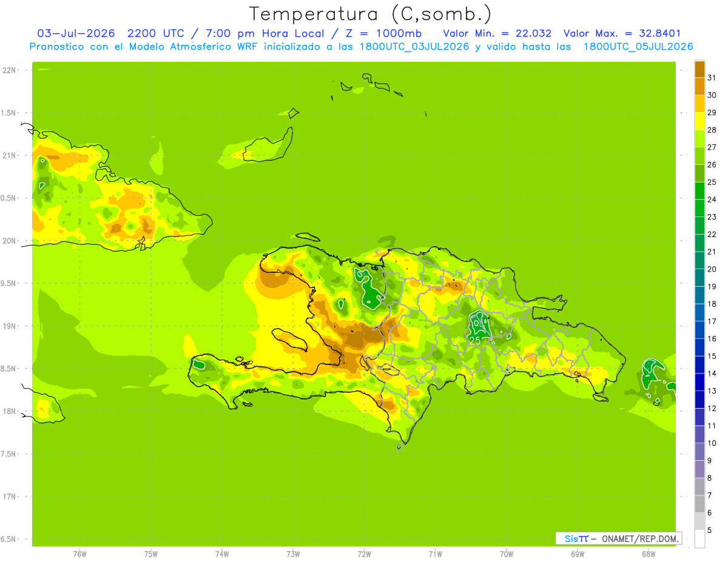The width and height of the screenshot is (728, 562).
Task: Click the "76W" longitude axis label
Action: coord(79,555)
